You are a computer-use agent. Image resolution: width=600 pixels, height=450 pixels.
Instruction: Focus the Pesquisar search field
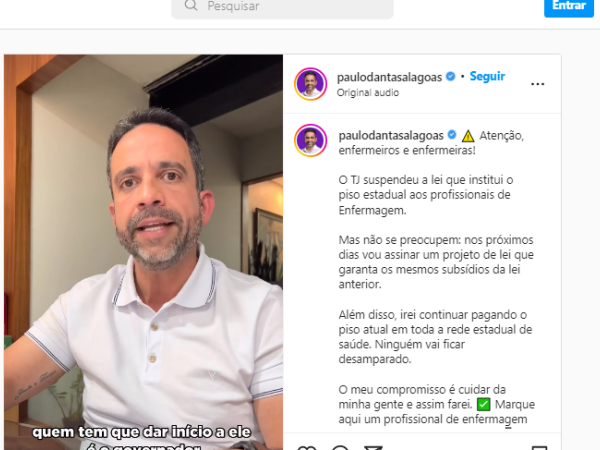[x=282, y=7]
